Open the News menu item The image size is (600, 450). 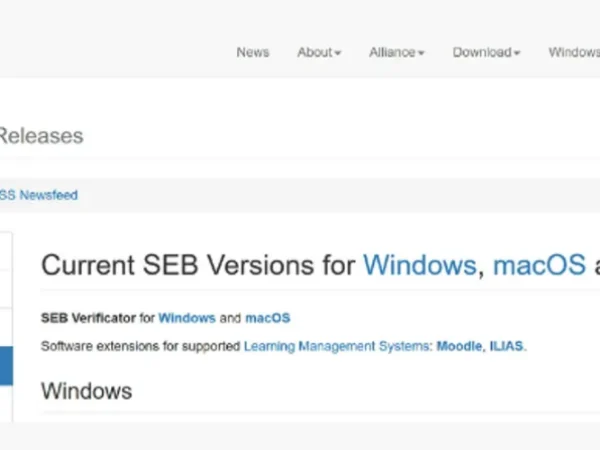coord(253,52)
